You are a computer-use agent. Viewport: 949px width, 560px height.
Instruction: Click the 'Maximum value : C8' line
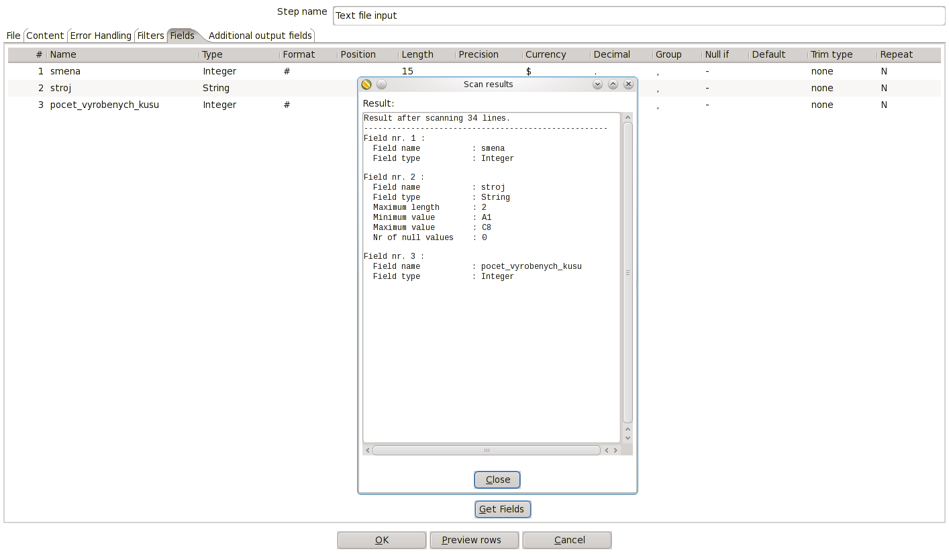pyautogui.click(x=432, y=227)
